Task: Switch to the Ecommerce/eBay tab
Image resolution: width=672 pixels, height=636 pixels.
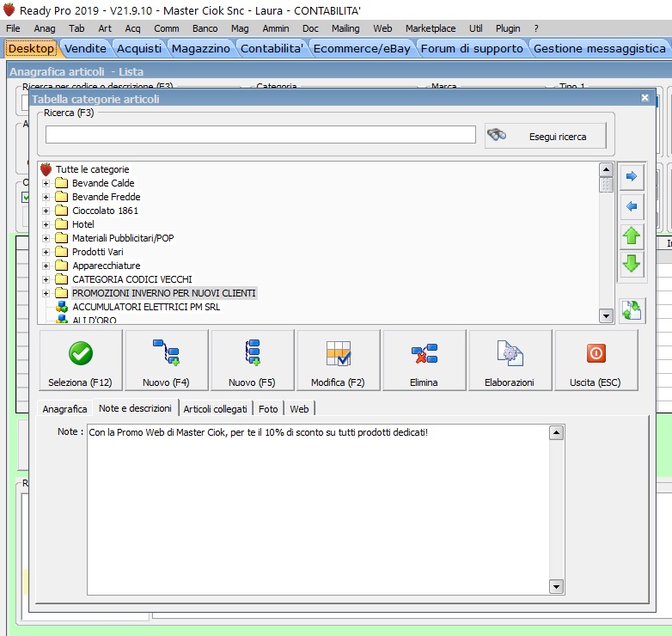Action: pos(362,48)
